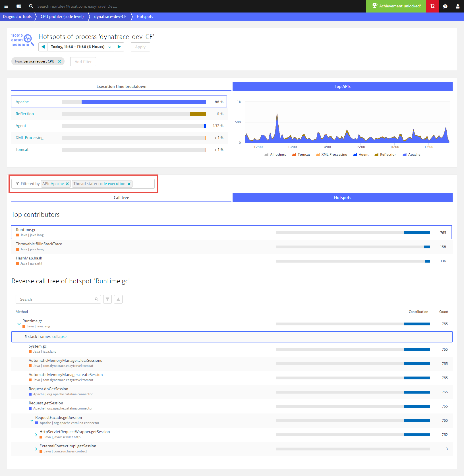
Task: Toggle Reflection legend entry in chart
Action: pos(385,155)
